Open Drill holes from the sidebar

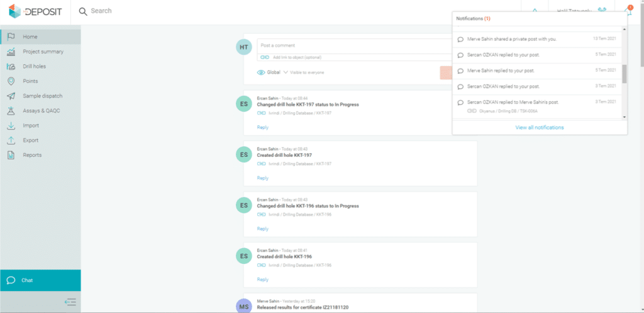coord(34,66)
